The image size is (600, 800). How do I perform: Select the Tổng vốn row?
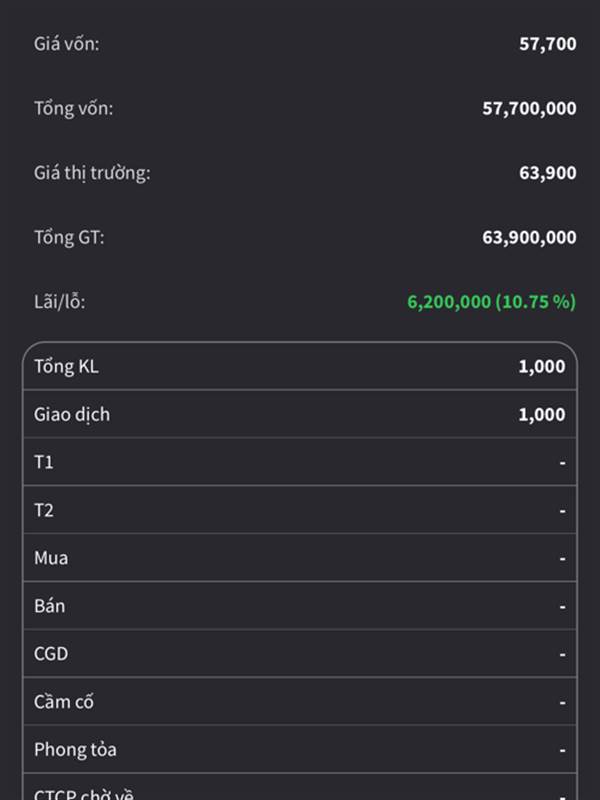tap(305, 108)
